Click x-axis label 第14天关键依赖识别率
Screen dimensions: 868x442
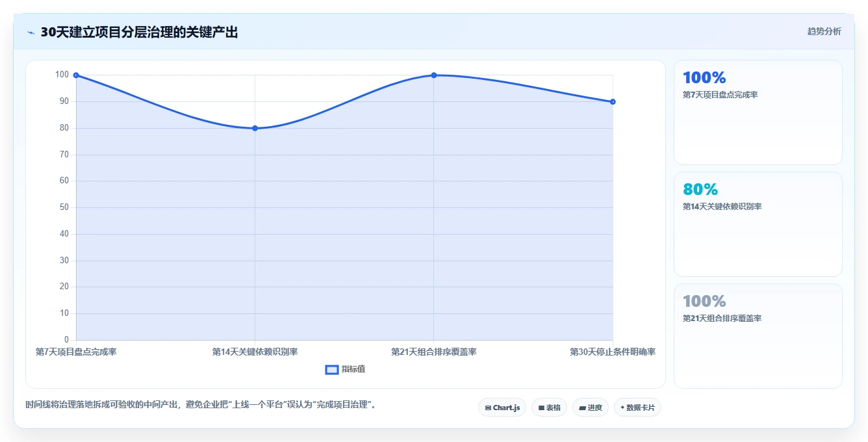click(255, 352)
